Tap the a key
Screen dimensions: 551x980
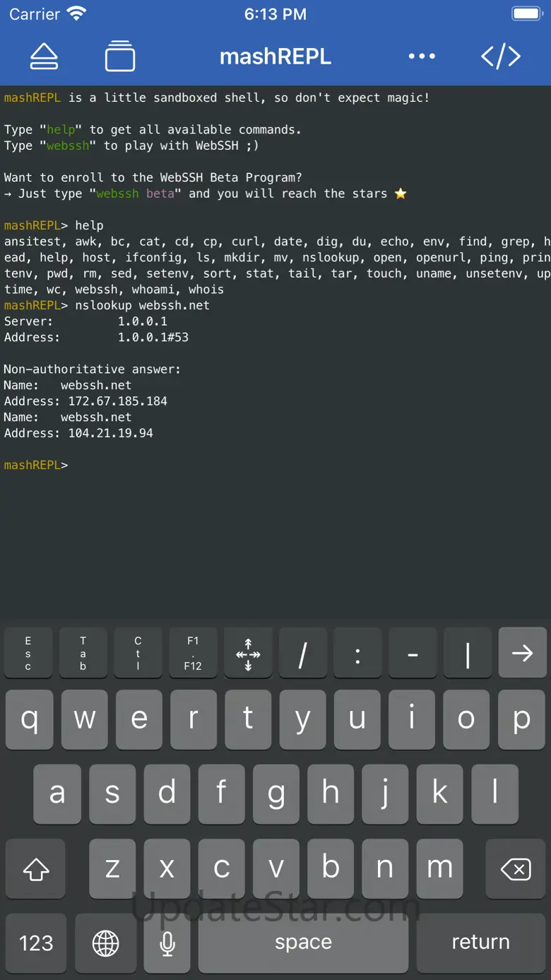click(x=57, y=794)
